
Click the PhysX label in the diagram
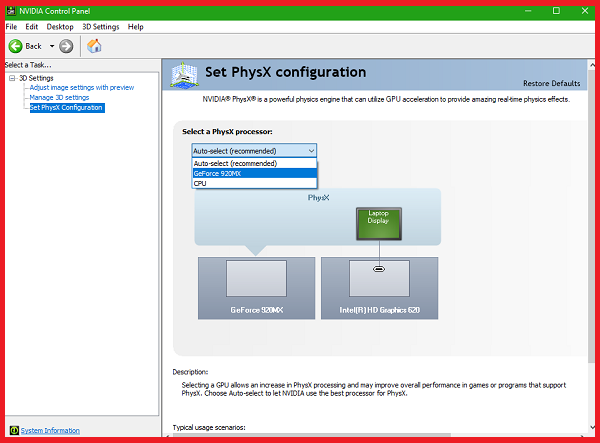(318, 198)
